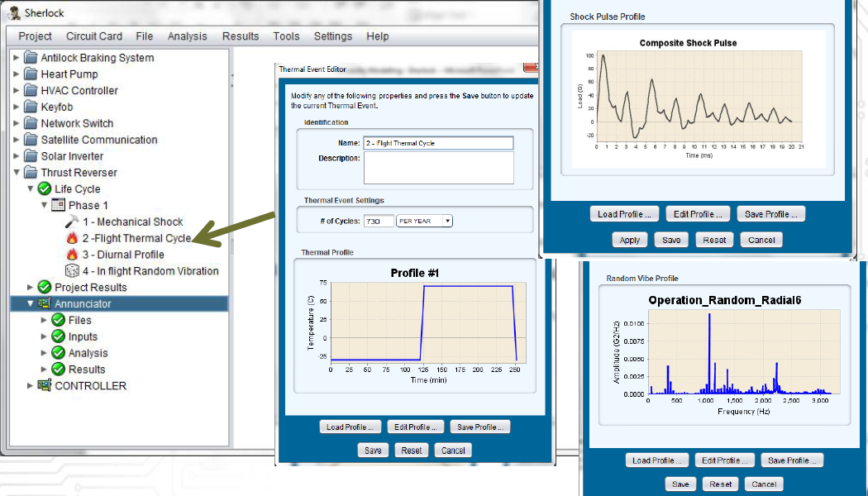Open the Help menu
The height and width of the screenshot is (496, 868).
coord(378,36)
